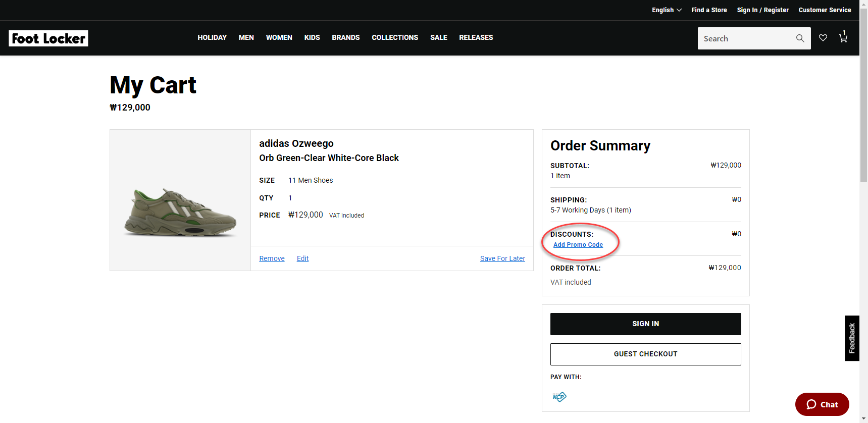The width and height of the screenshot is (868, 423).
Task: Save the item for later
Action: (502, 258)
